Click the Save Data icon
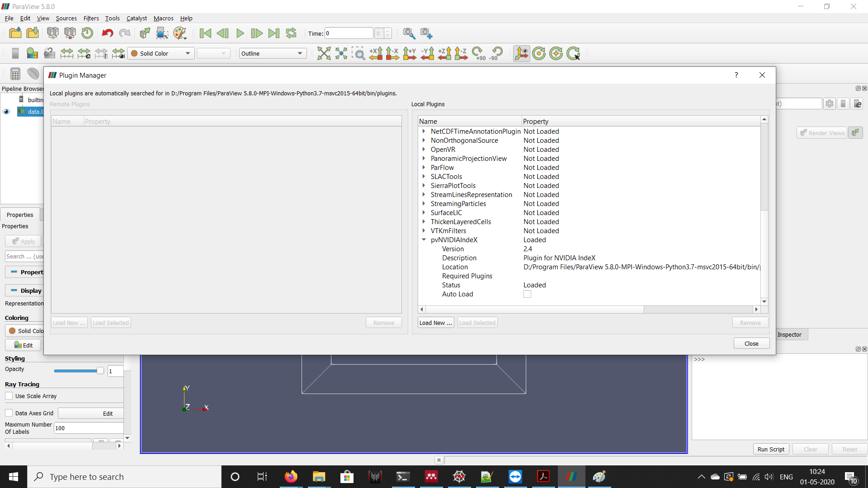Screen dimensions: 868x488 pyautogui.click(x=33, y=33)
